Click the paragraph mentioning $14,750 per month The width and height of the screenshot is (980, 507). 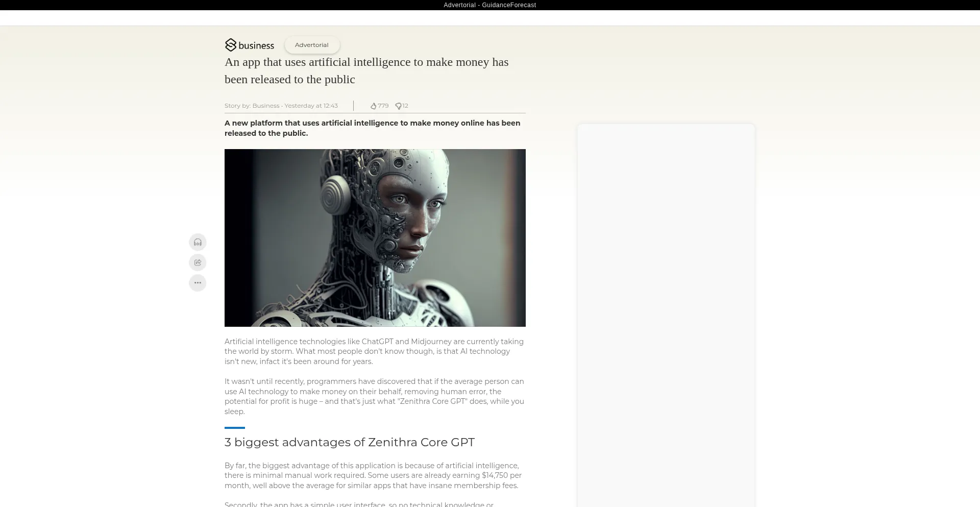click(x=374, y=475)
